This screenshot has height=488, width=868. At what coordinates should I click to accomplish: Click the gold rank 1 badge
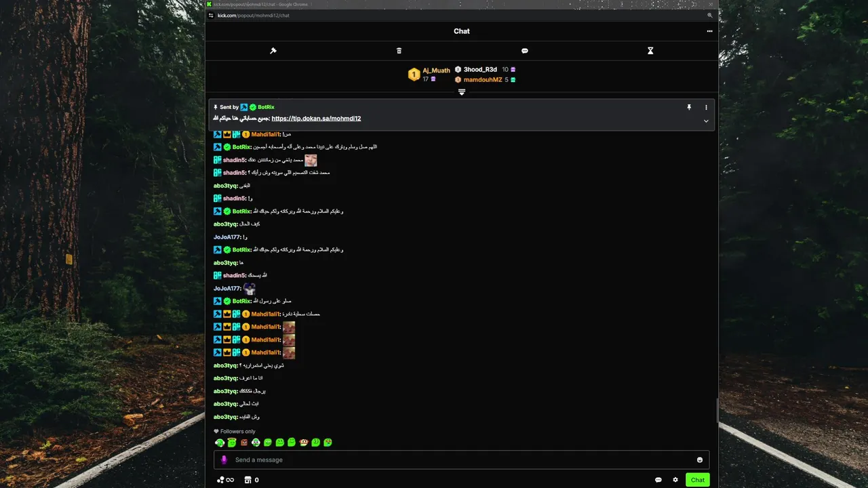tap(414, 75)
